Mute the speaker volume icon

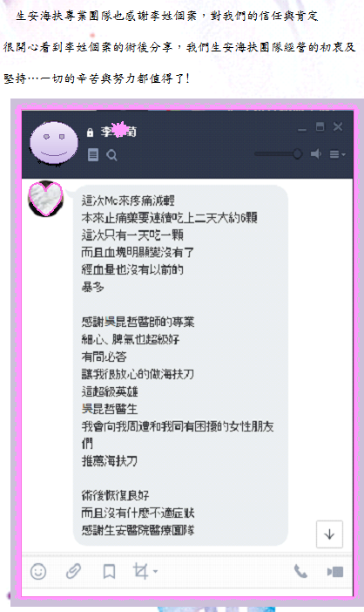pos(316,154)
